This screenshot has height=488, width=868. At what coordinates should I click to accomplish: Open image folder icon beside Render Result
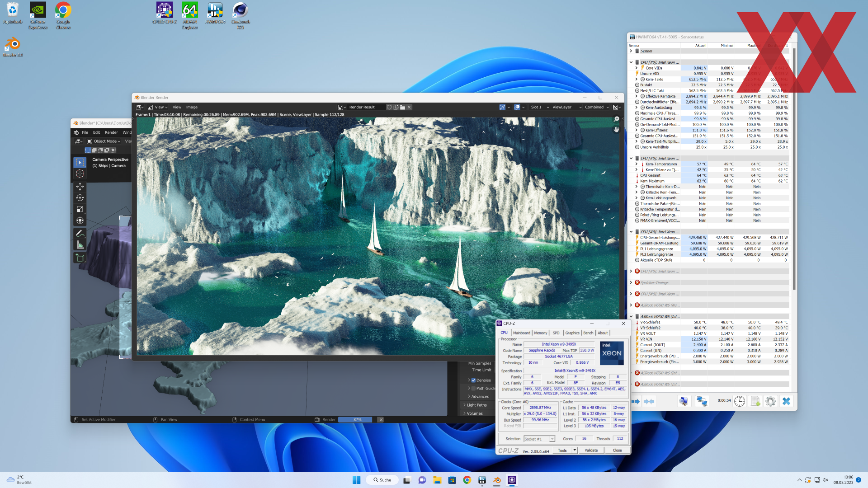tap(402, 107)
